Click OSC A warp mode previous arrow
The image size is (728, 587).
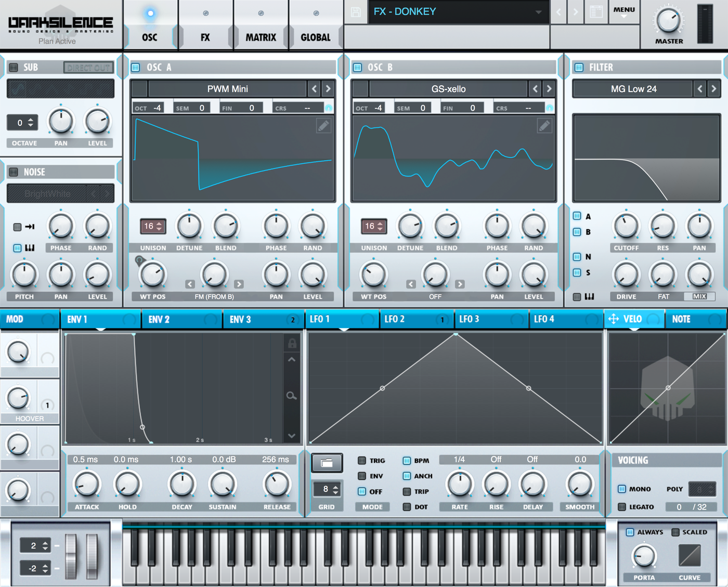(190, 284)
